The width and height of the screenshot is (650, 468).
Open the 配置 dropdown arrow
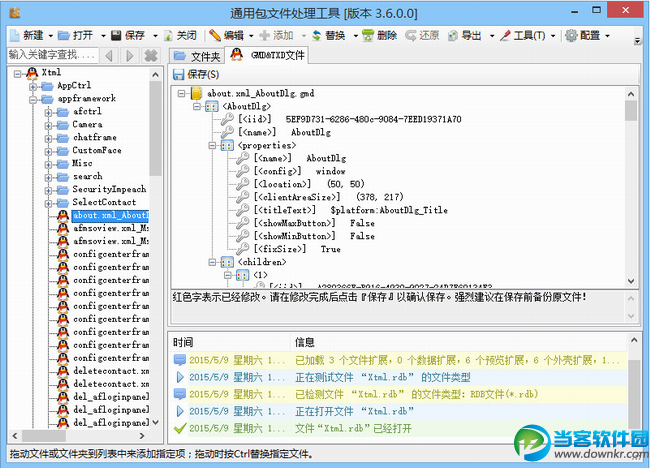click(x=607, y=36)
